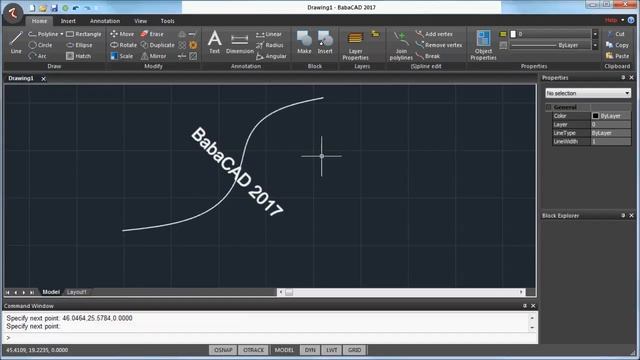
Task: Toggle DYN input in the status bar
Action: click(x=310, y=350)
